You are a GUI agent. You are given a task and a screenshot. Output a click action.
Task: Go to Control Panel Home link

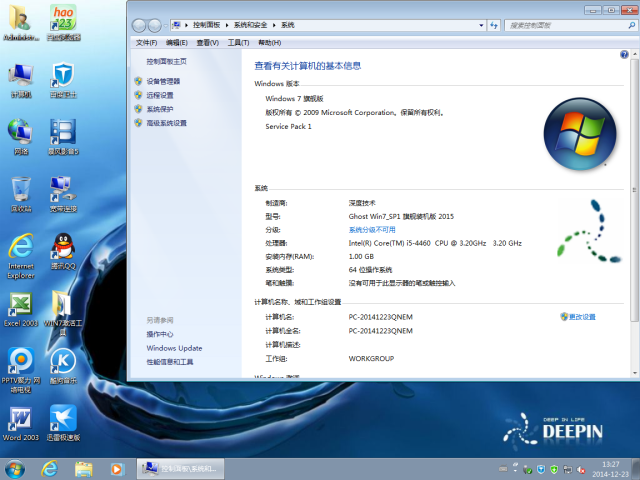[167, 62]
